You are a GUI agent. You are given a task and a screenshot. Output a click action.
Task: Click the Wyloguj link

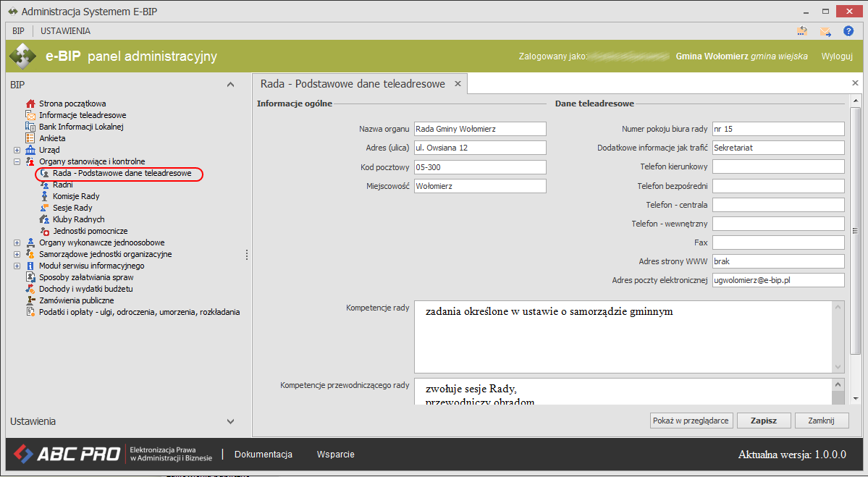click(837, 56)
